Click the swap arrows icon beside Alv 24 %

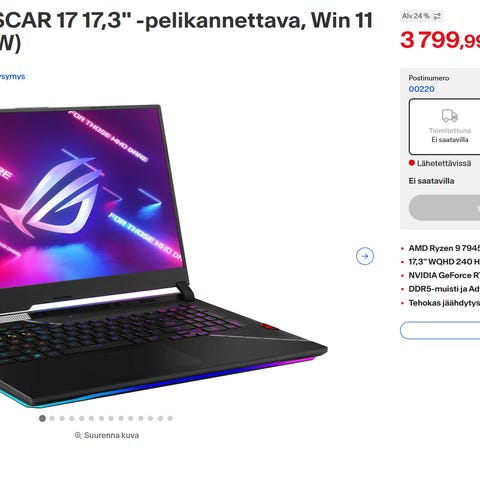(x=437, y=16)
